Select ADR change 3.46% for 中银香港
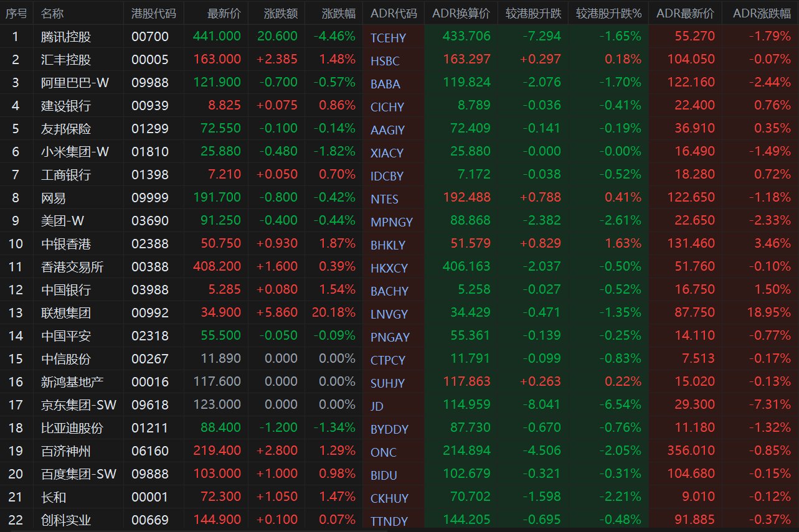The width and height of the screenshot is (799, 532). [x=773, y=244]
